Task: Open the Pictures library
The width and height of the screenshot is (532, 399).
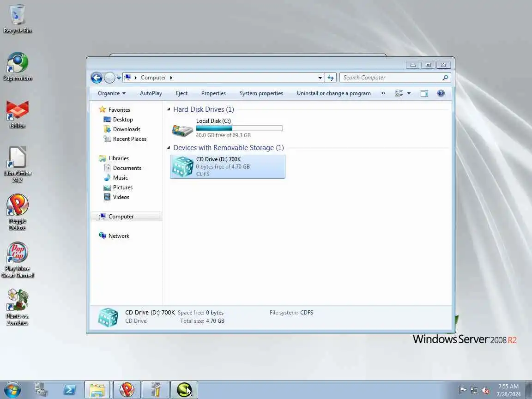Action: [122, 187]
